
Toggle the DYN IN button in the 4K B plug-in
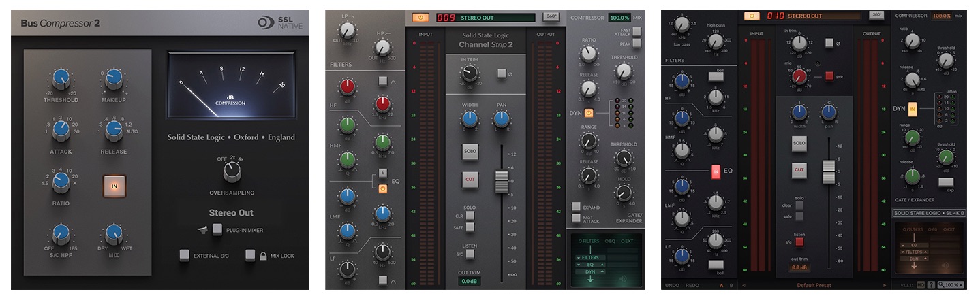[x=912, y=108]
